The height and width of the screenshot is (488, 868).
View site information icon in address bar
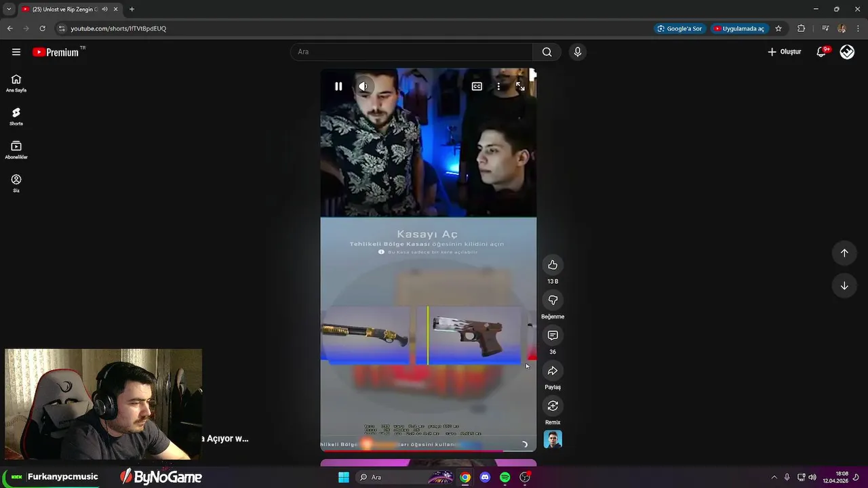62,28
